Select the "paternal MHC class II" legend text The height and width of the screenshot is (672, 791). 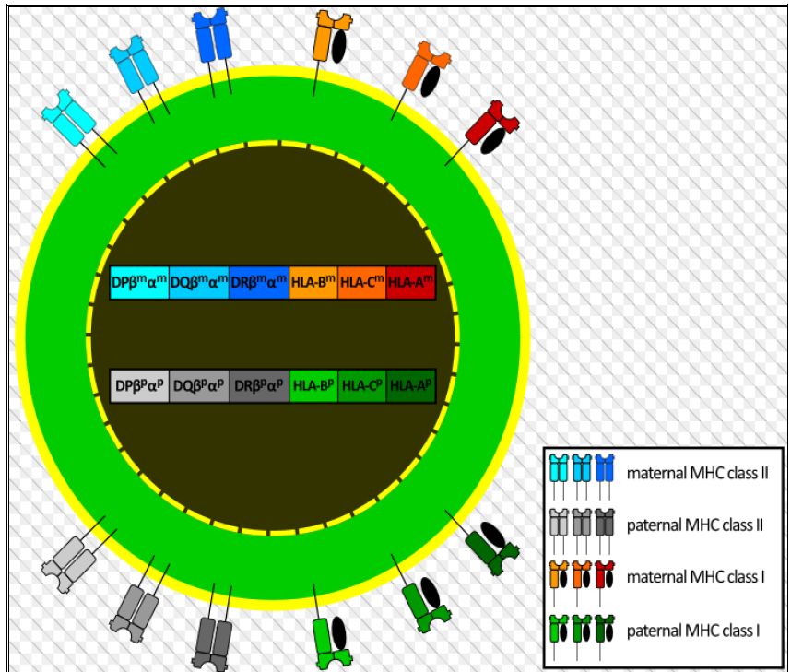696,526
